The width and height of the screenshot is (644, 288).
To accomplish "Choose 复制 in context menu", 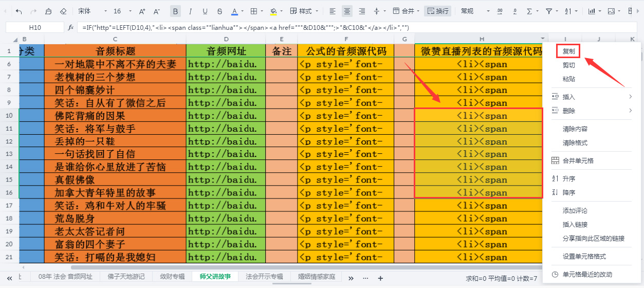I will 569,51.
